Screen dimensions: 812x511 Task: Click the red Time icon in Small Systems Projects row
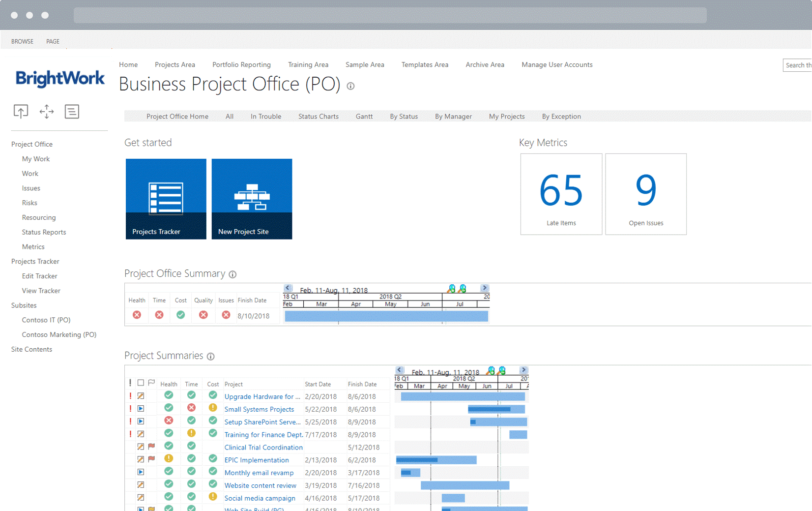pos(191,408)
